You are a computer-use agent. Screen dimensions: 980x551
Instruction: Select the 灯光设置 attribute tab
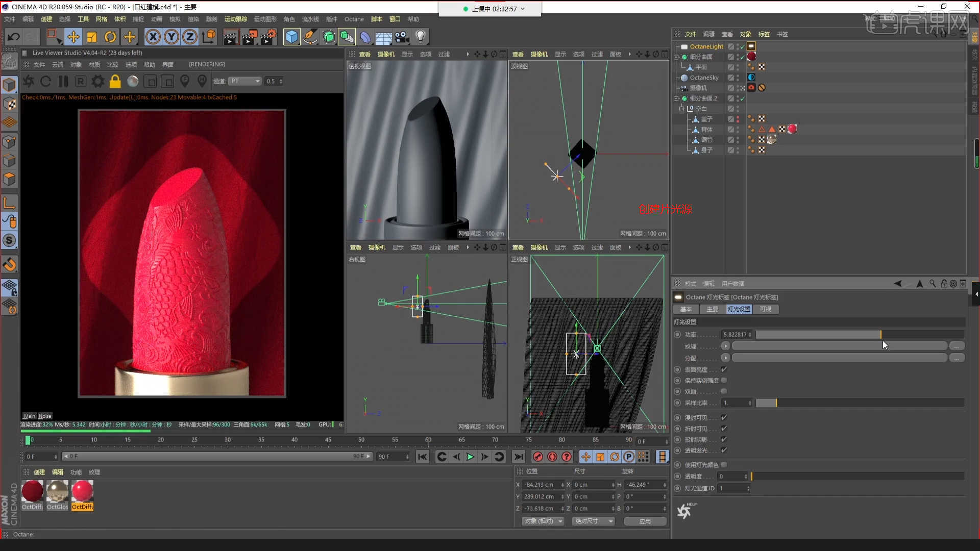point(739,309)
